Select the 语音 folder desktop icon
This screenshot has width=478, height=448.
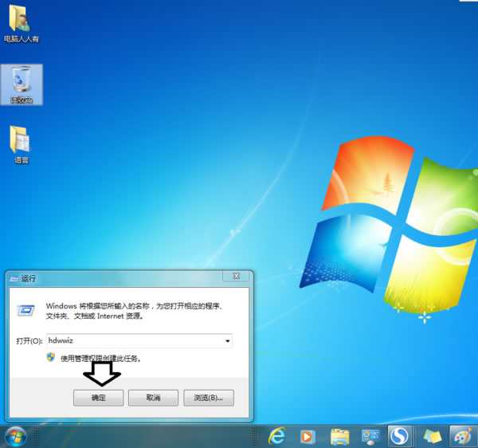[21, 145]
